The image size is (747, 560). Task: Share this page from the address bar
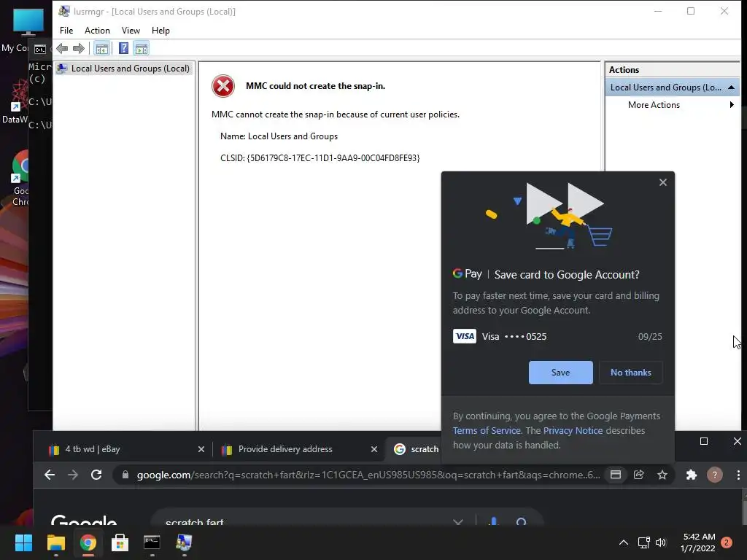(x=639, y=475)
